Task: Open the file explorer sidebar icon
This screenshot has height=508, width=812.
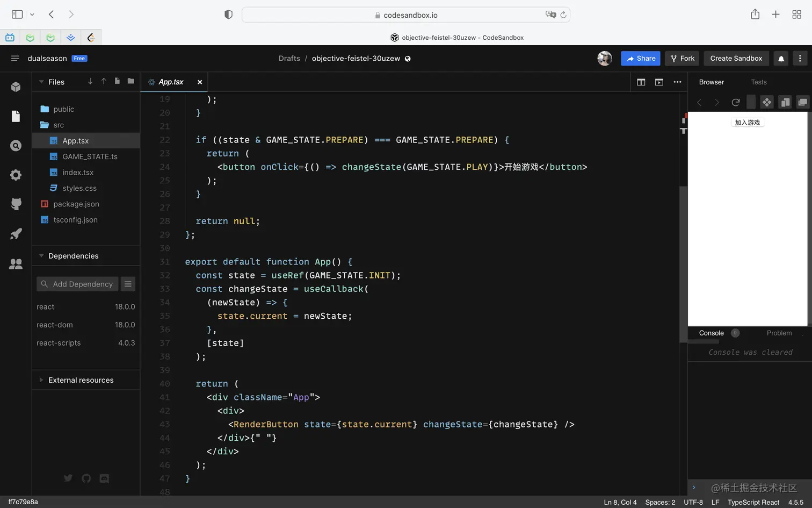Action: [16, 116]
